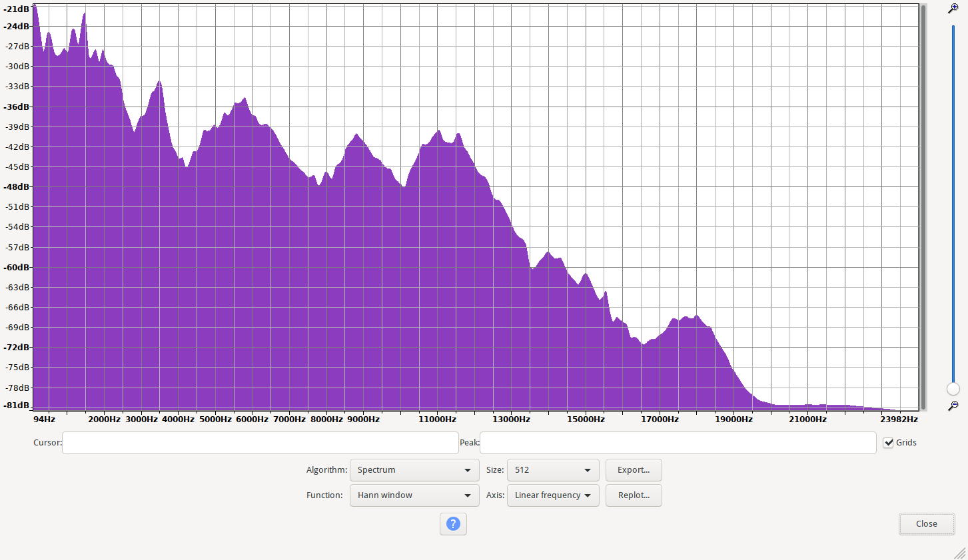Toggle the Grids checkbox
This screenshot has height=560, width=968.
pos(888,443)
